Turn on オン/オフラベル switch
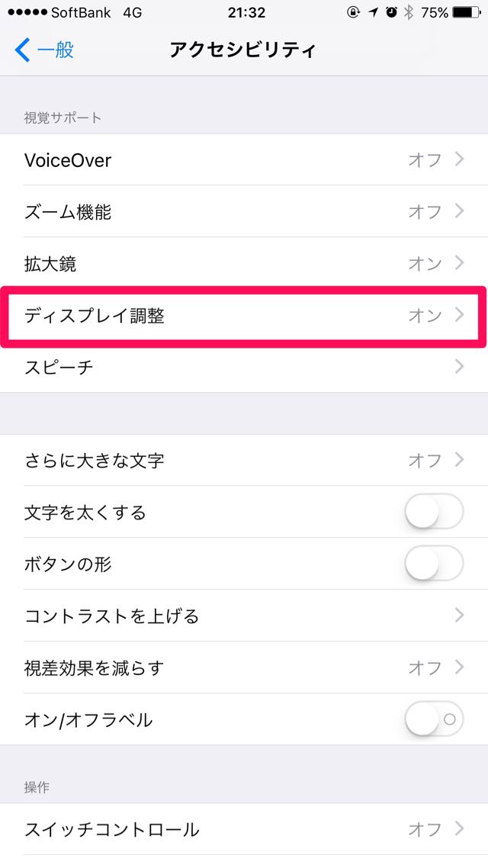Viewport: 488px width, 868px height. [x=434, y=719]
